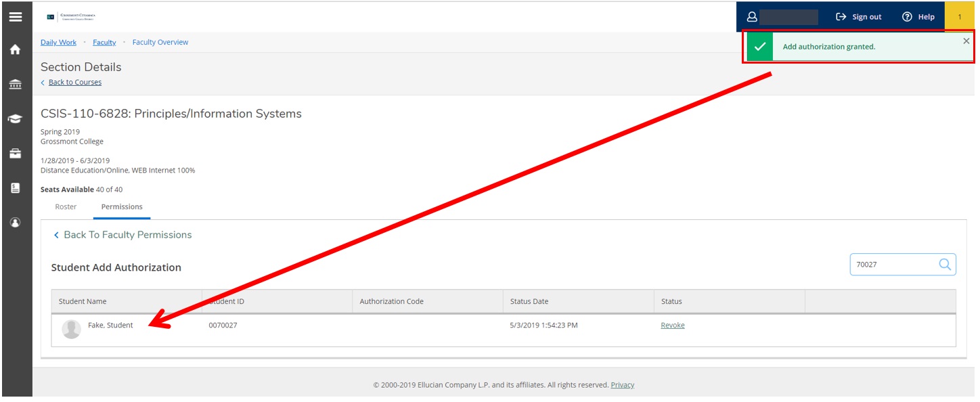The width and height of the screenshot is (980, 402).
Task: Click the briefcase icon in the sidebar
Action: [x=16, y=153]
